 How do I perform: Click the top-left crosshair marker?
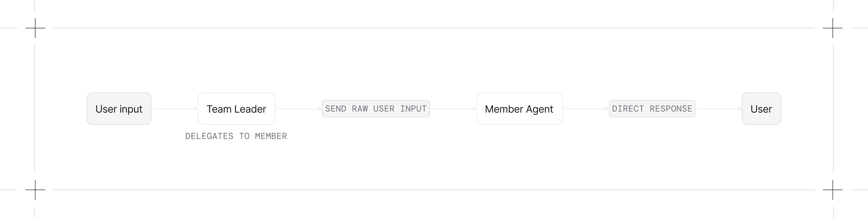click(35, 28)
